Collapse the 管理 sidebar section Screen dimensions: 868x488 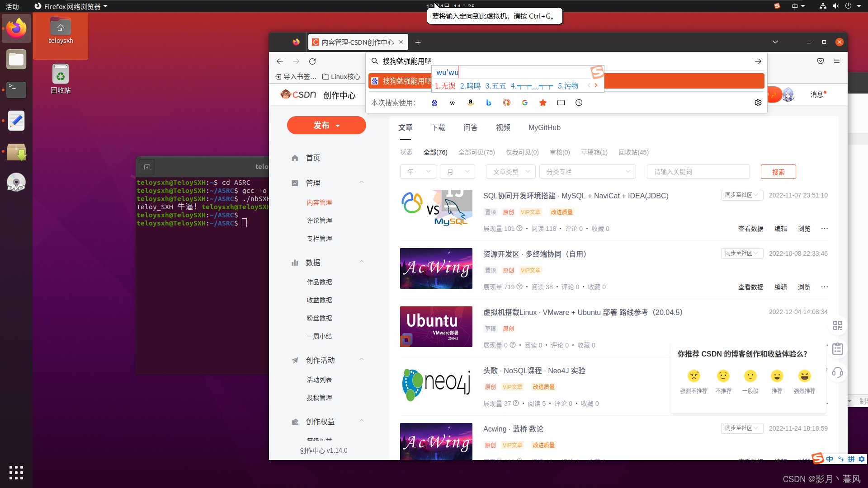pyautogui.click(x=361, y=183)
